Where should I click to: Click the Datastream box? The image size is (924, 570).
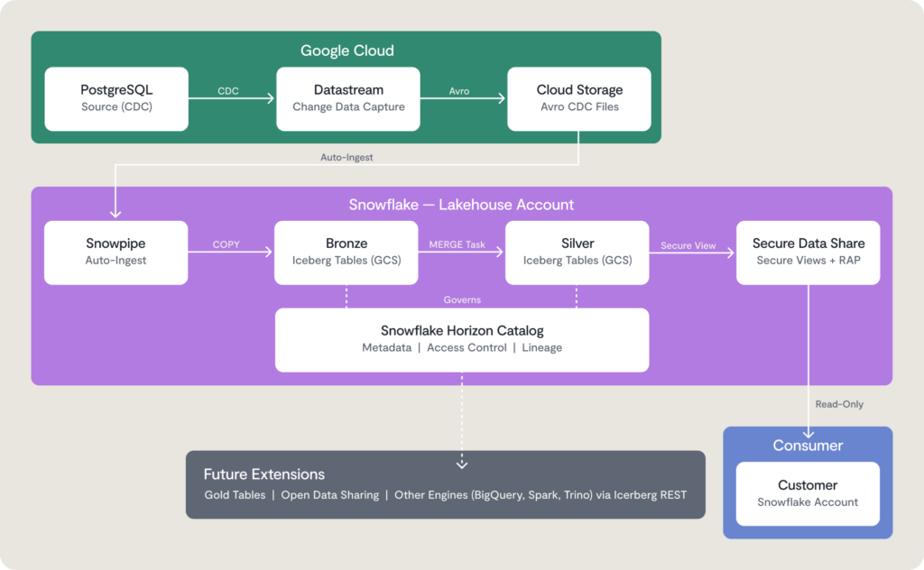point(348,99)
